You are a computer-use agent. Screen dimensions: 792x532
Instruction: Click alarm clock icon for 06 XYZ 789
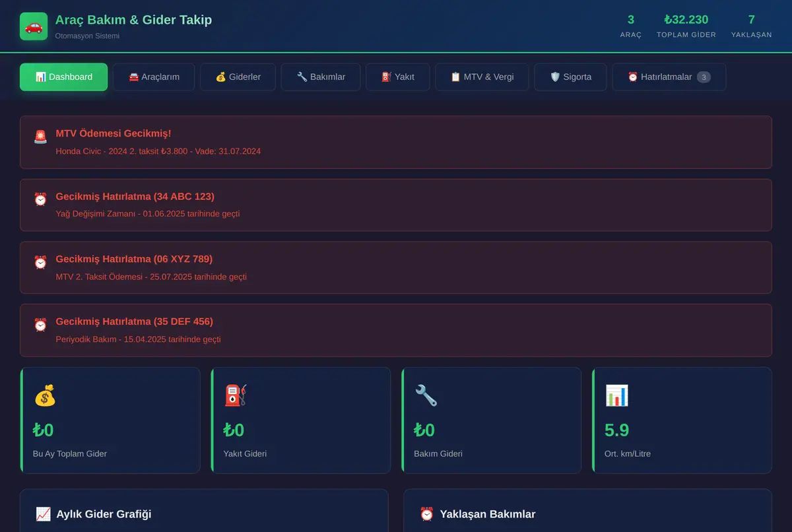(40, 262)
